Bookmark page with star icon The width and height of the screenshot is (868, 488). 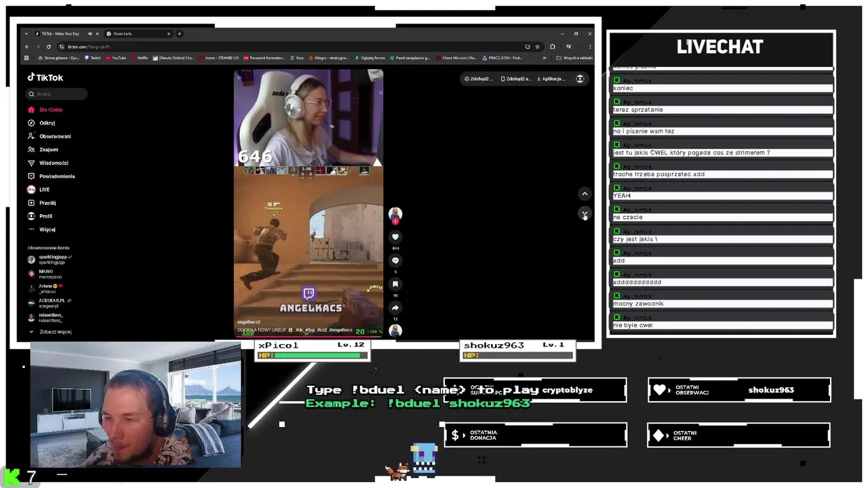pos(537,47)
